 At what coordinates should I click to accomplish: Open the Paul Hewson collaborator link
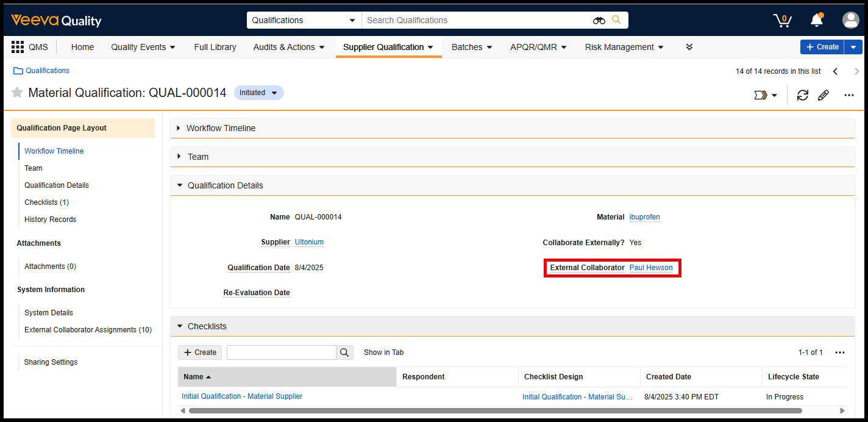tap(651, 268)
